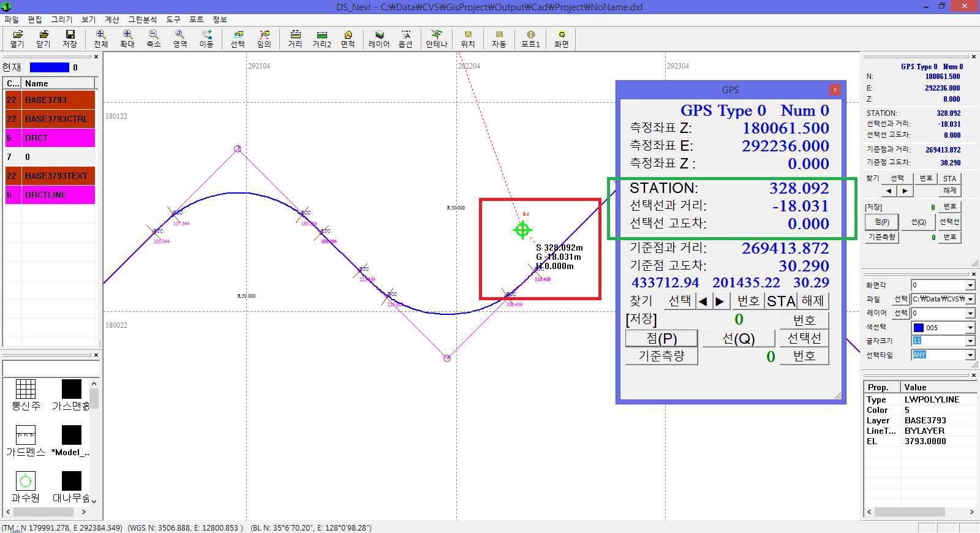Open the 편집 menu
The width and height of the screenshot is (980, 533).
coord(35,20)
